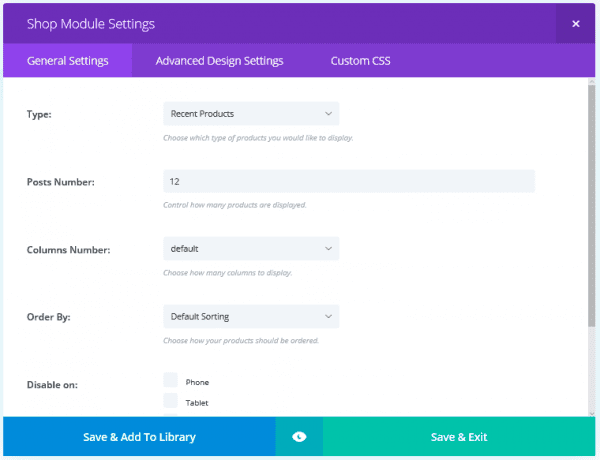
Task: Open the Type dropdown showing Recent Products
Action: coord(251,114)
